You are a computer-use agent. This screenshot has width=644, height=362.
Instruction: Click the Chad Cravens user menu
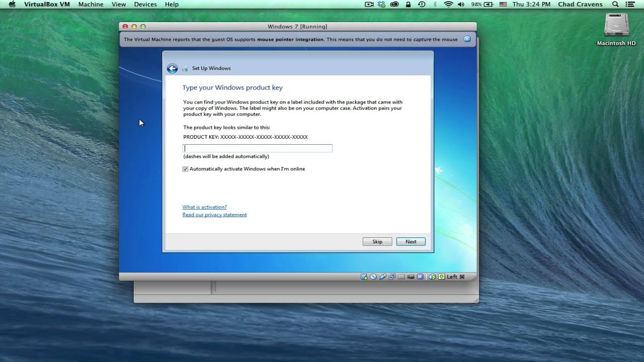(580, 4)
